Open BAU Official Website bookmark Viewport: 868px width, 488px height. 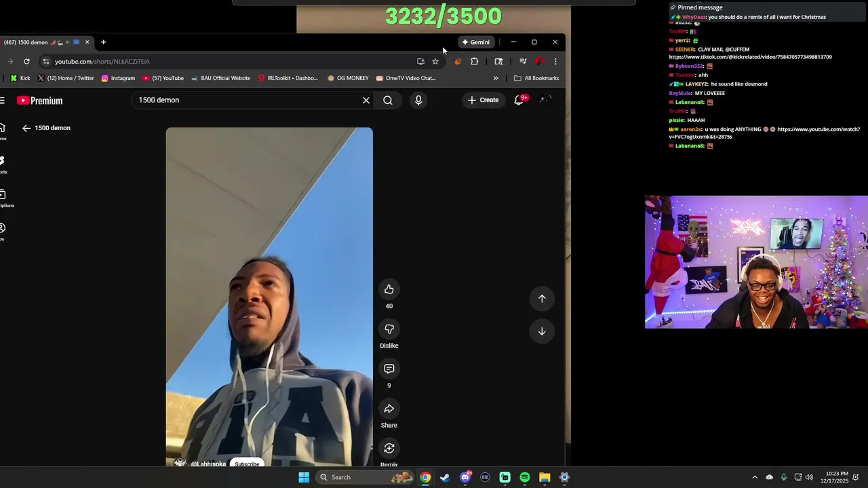tap(221, 78)
